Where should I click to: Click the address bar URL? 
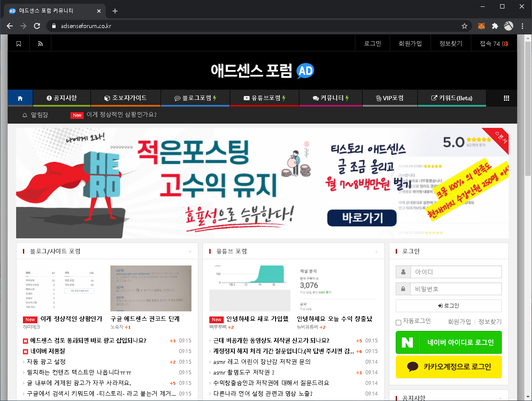[86, 26]
